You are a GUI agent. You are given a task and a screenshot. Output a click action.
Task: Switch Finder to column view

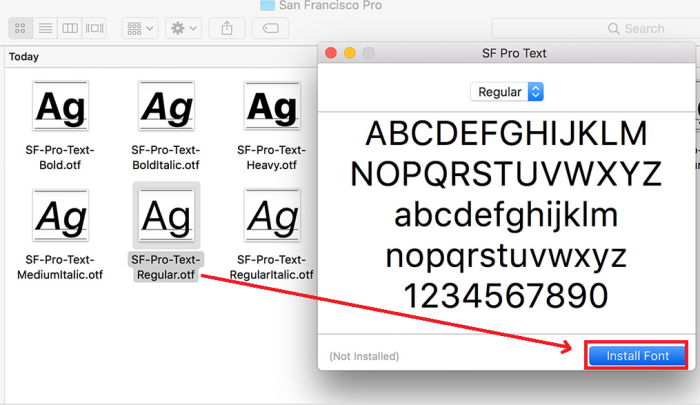[70, 29]
